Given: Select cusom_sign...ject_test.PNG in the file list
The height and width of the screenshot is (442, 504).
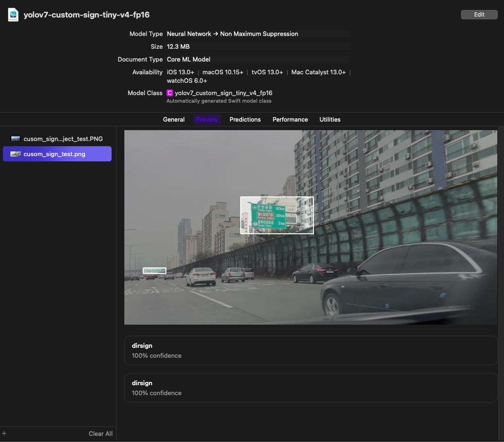Looking at the screenshot, I should tap(57, 139).
